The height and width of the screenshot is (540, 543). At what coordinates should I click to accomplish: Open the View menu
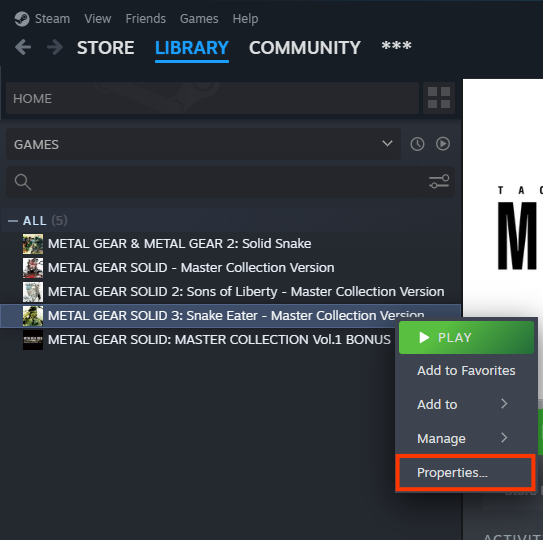coord(98,19)
